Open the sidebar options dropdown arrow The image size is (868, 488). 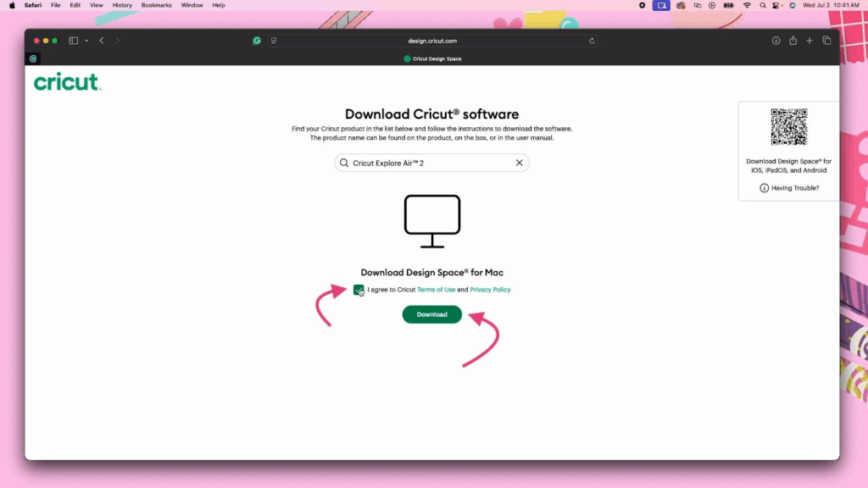[x=86, y=41]
